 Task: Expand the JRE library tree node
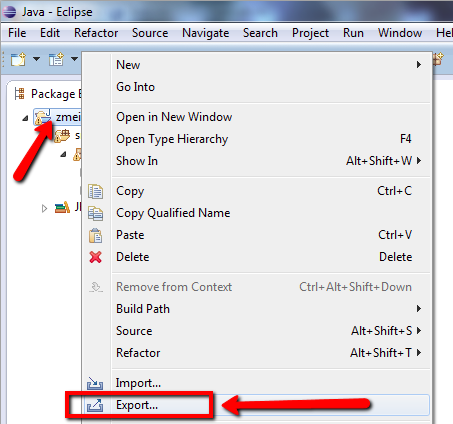pos(44,209)
